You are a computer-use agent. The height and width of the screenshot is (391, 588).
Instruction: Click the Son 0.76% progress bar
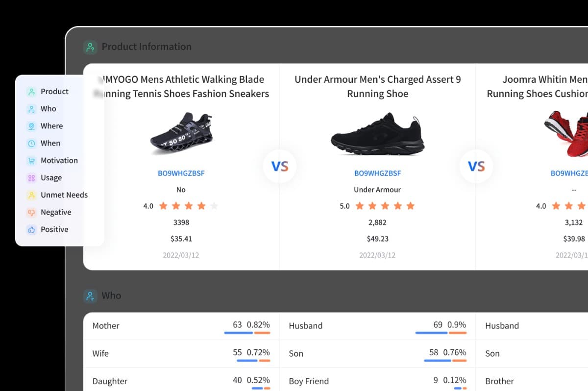[445, 361]
